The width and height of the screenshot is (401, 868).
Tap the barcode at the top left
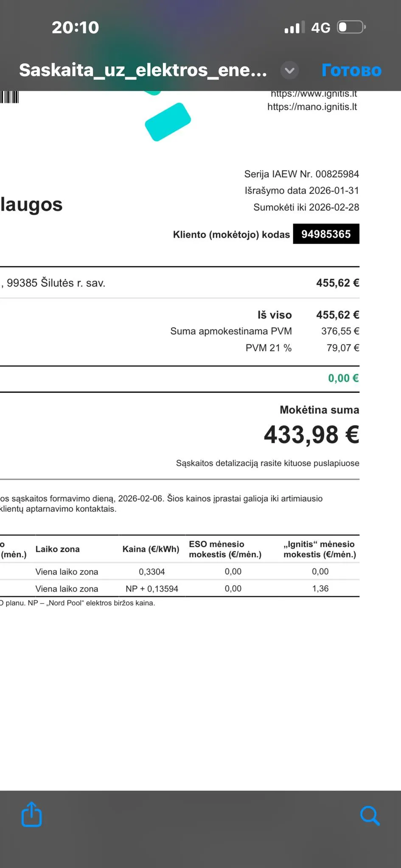click(9, 97)
